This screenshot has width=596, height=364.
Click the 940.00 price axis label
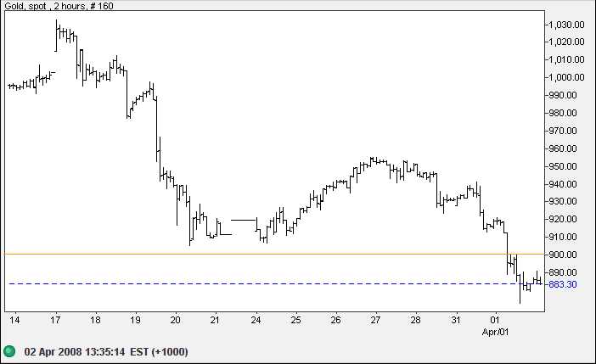coord(563,184)
